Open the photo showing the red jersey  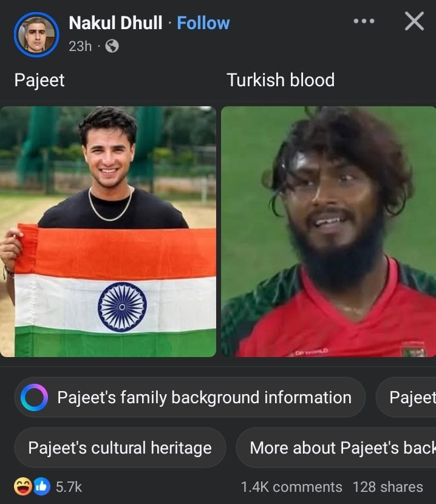tap(329, 231)
